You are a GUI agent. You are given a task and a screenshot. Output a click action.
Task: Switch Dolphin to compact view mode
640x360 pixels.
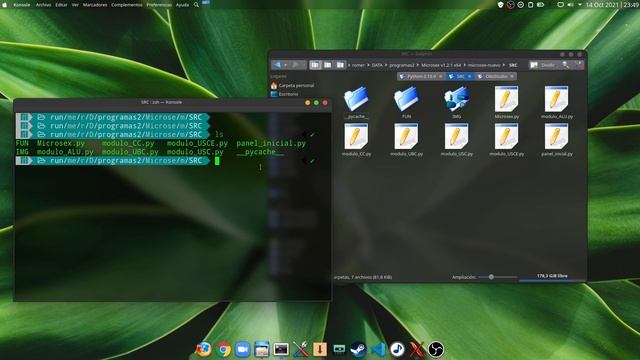point(328,65)
